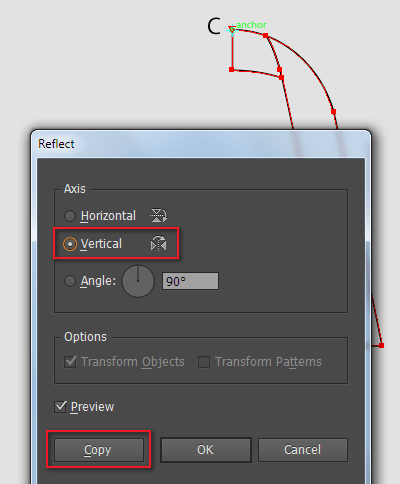Select the Vertical axis radio button
The height and width of the screenshot is (484, 400).
pos(70,244)
